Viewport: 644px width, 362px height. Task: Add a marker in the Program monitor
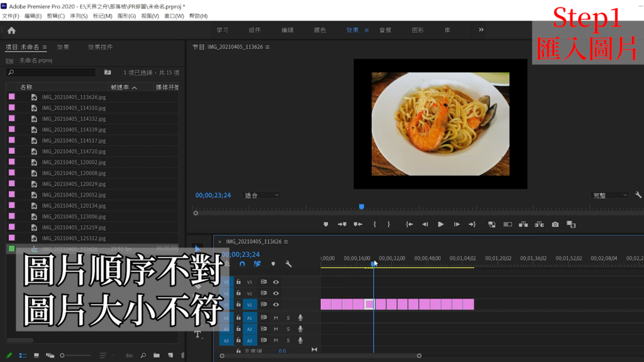pyautogui.click(x=326, y=224)
